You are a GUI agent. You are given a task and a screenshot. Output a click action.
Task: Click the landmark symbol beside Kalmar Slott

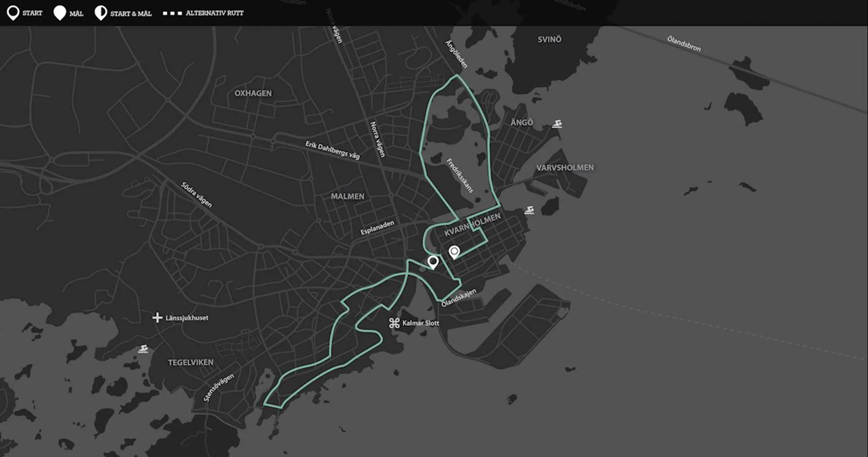394,323
